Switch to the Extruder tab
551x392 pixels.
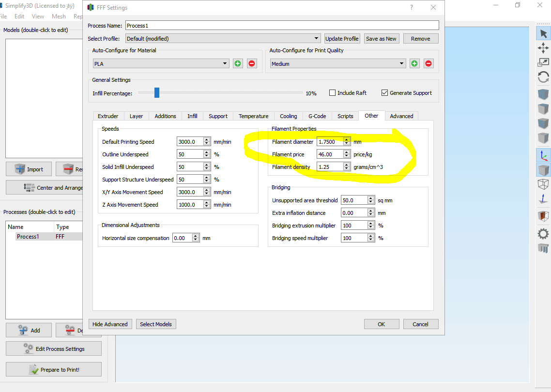(108, 116)
